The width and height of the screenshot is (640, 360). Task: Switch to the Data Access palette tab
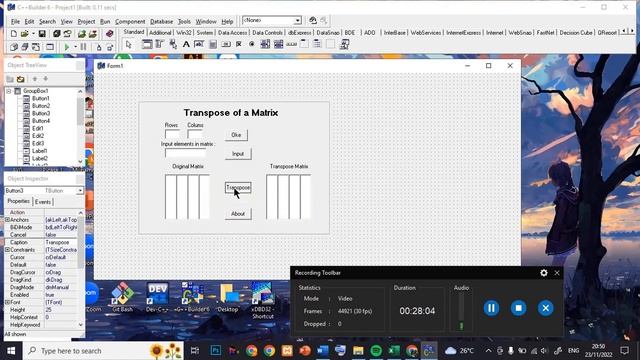tap(232, 33)
